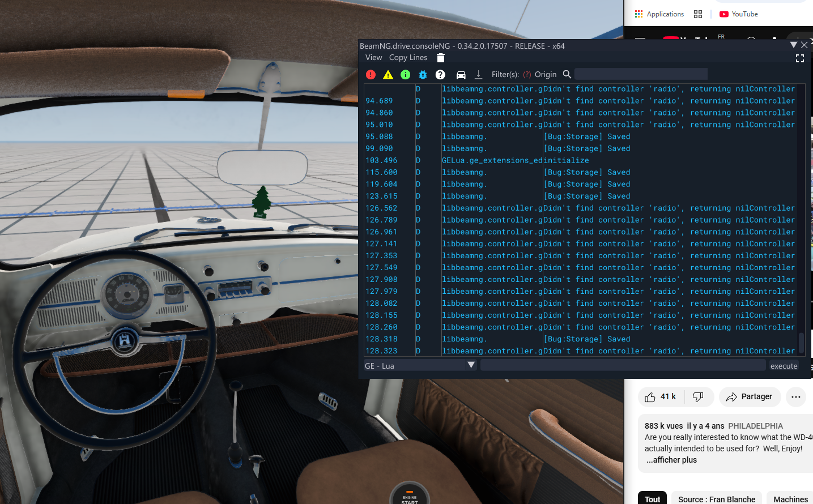Click the car icon in console toolbar

[461, 74]
